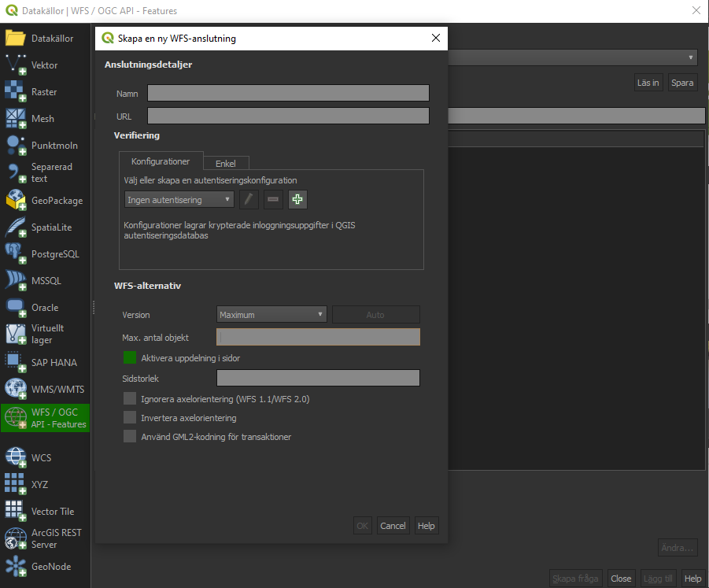Screen dimensions: 709x588
Task: Click the Läs in button
Action: point(648,83)
